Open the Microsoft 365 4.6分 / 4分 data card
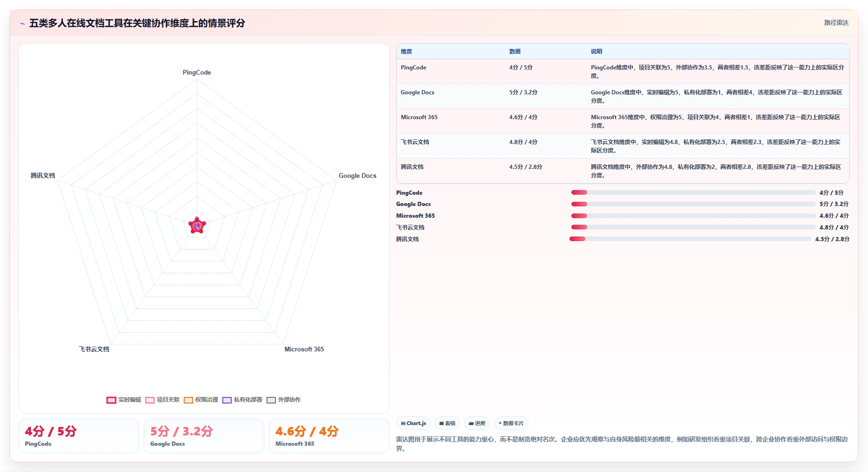Viewport: 868px width, 472px height. tap(329, 436)
